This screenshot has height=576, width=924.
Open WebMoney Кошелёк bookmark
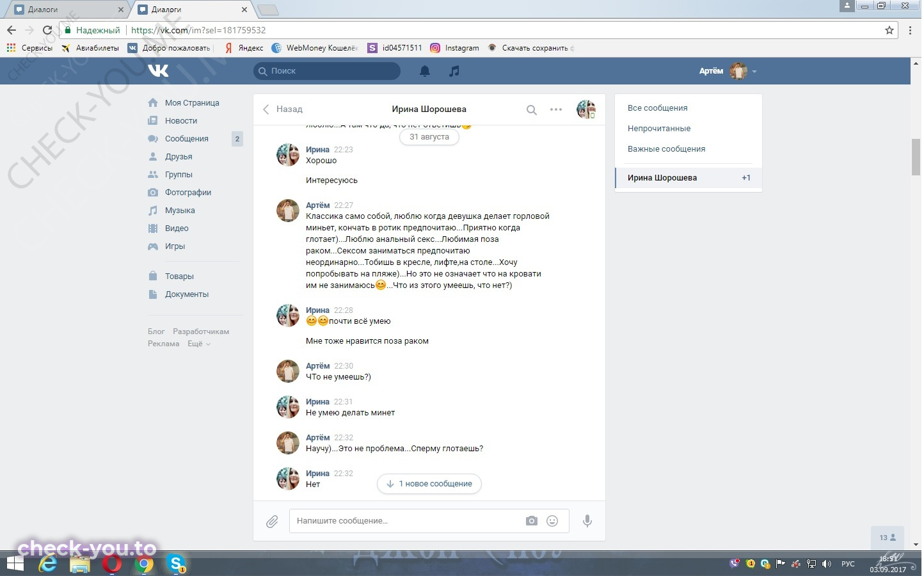315,48
